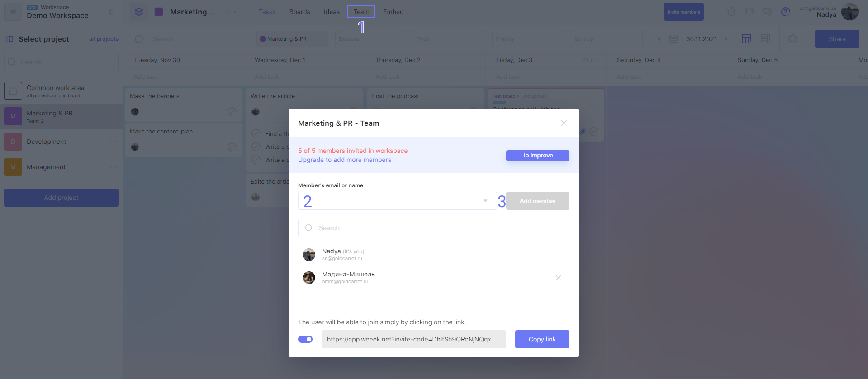
Task: Click the Copy link button
Action: (x=542, y=339)
